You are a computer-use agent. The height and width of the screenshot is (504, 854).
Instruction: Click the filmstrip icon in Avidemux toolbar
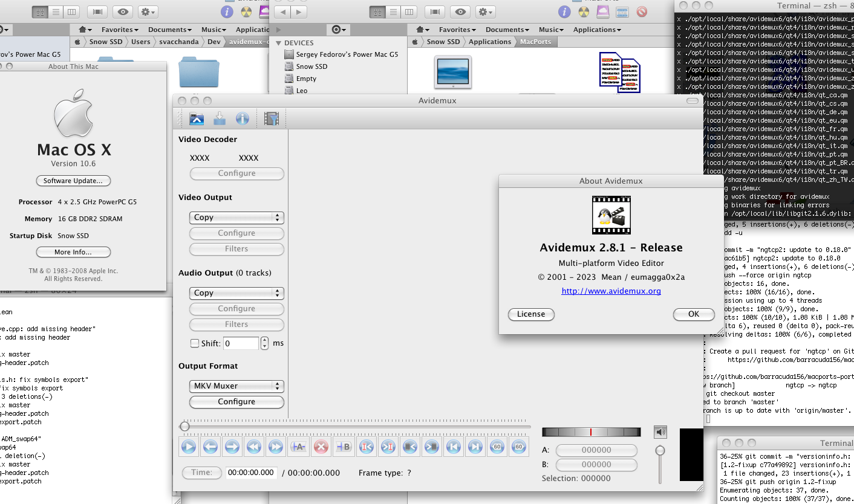click(272, 118)
